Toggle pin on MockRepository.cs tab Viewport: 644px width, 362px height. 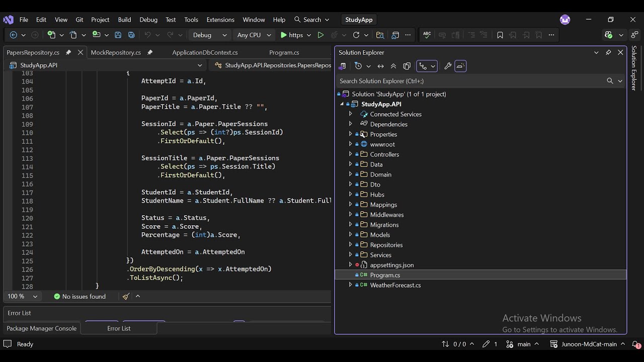pos(149,52)
